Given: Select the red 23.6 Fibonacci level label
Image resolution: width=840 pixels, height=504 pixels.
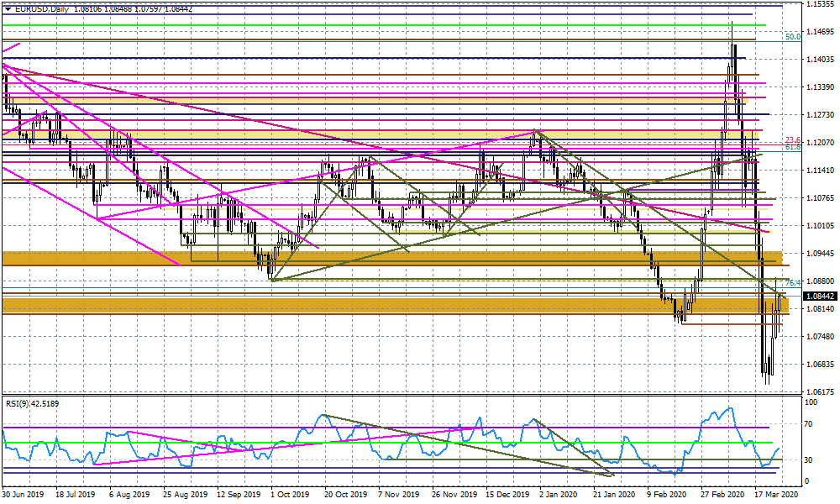Looking at the screenshot, I should [793, 139].
